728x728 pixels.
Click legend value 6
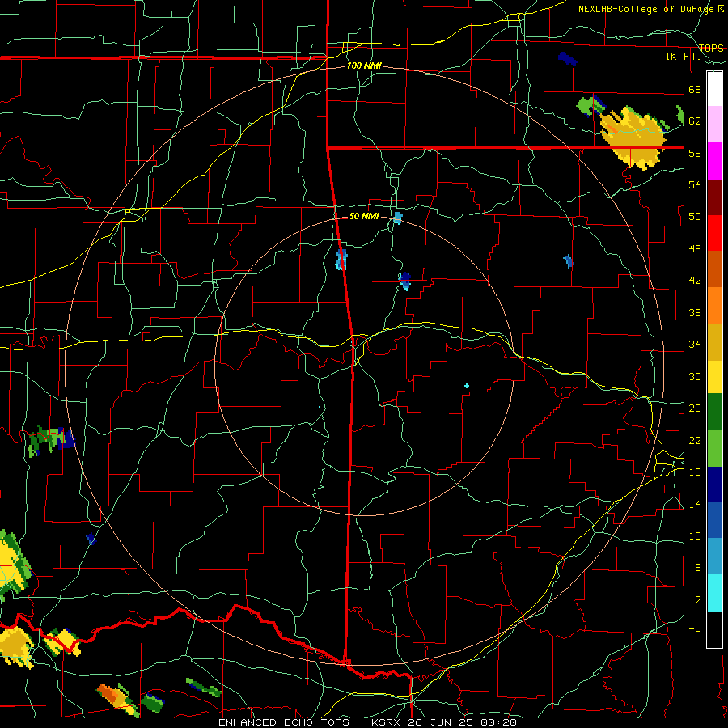(697, 567)
